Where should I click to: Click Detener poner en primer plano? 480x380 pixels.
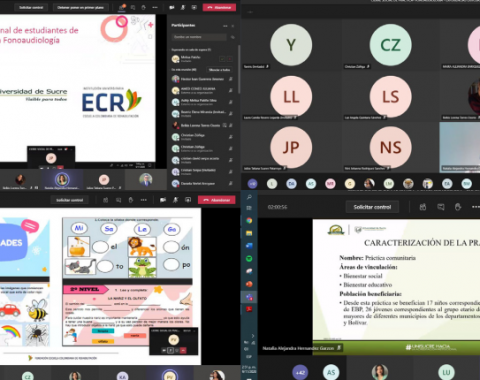click(x=81, y=7)
